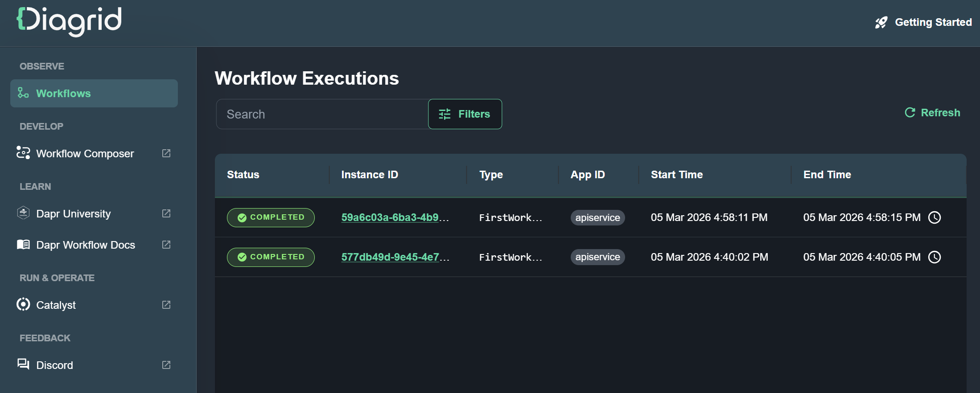Screen dimensions: 980x393
Task: Click clock icon beside 4:40:05 PM
Action: point(935,257)
